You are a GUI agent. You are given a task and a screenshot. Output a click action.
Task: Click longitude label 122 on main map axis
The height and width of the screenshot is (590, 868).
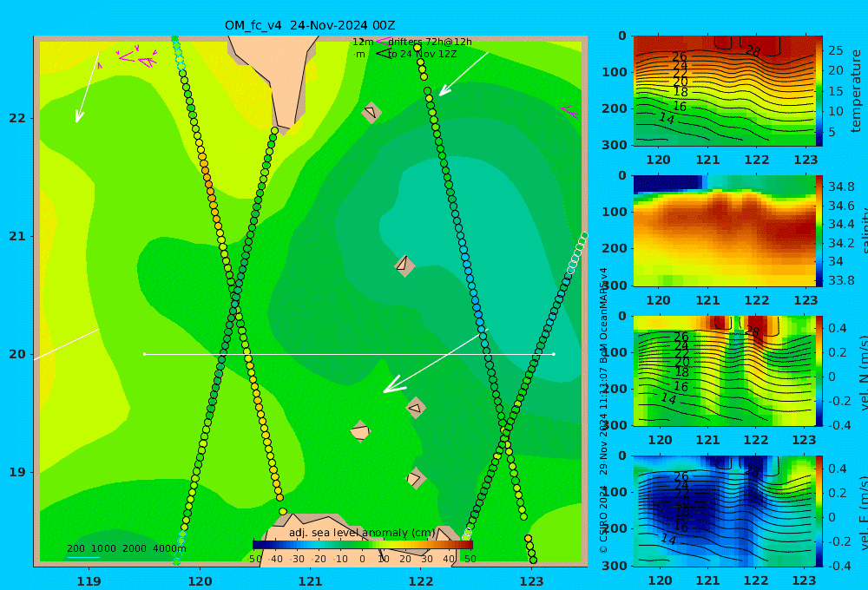[421, 581]
